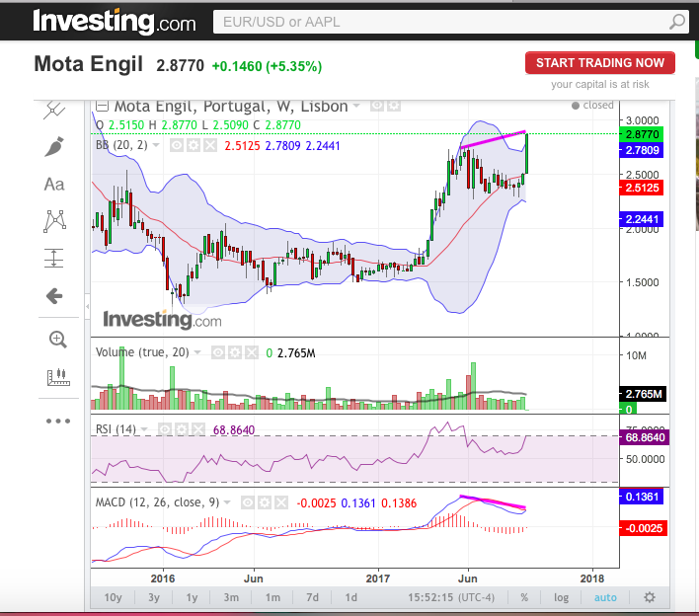699x616 pixels.
Task: Switch chart range to 10y
Action: click(113, 597)
